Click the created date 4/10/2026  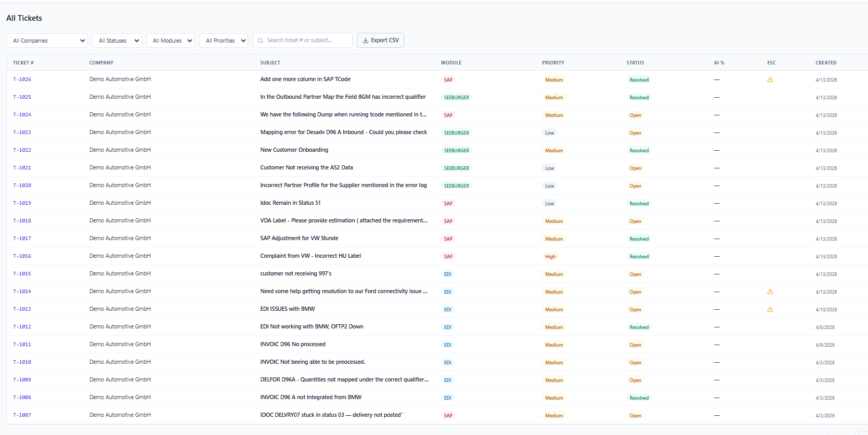pyautogui.click(x=826, y=310)
